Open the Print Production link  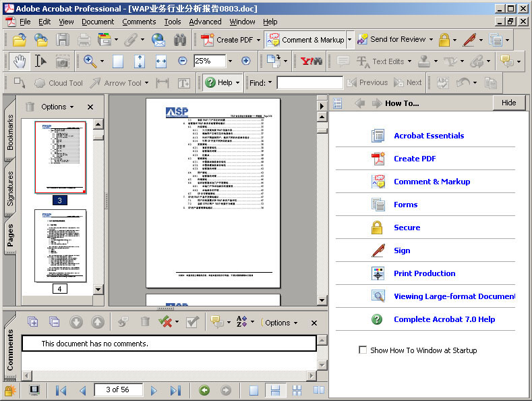click(424, 273)
